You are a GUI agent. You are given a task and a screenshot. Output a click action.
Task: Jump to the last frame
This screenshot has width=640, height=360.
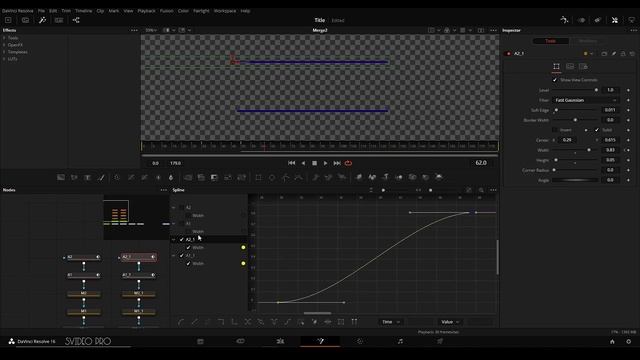[x=337, y=163]
